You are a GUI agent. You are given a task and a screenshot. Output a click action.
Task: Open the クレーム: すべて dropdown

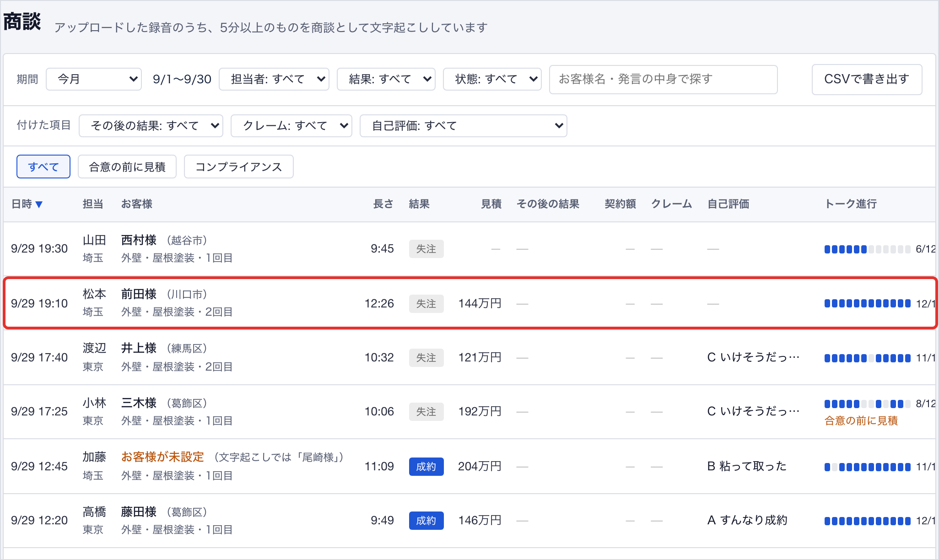coord(291,126)
